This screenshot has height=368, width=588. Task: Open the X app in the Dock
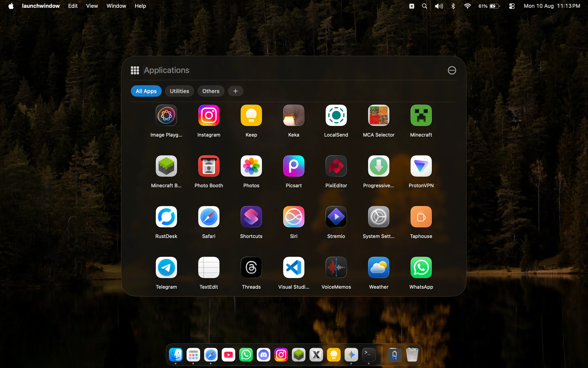(316, 355)
